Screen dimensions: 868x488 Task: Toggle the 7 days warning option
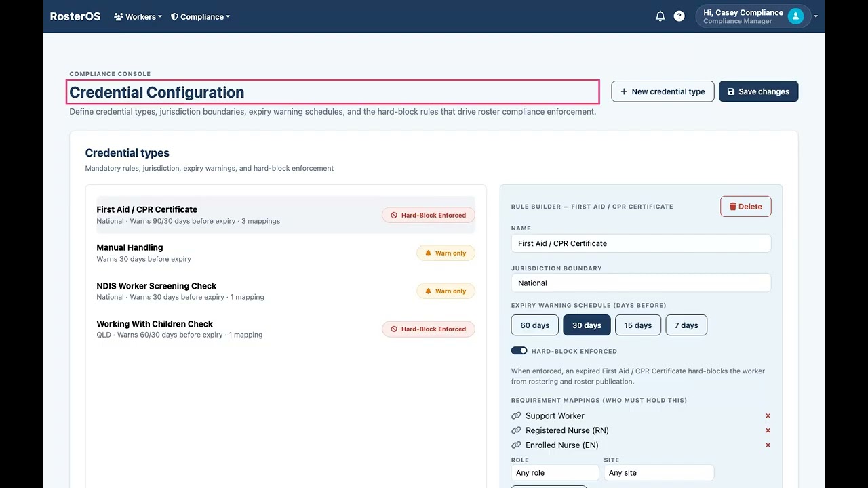686,325
